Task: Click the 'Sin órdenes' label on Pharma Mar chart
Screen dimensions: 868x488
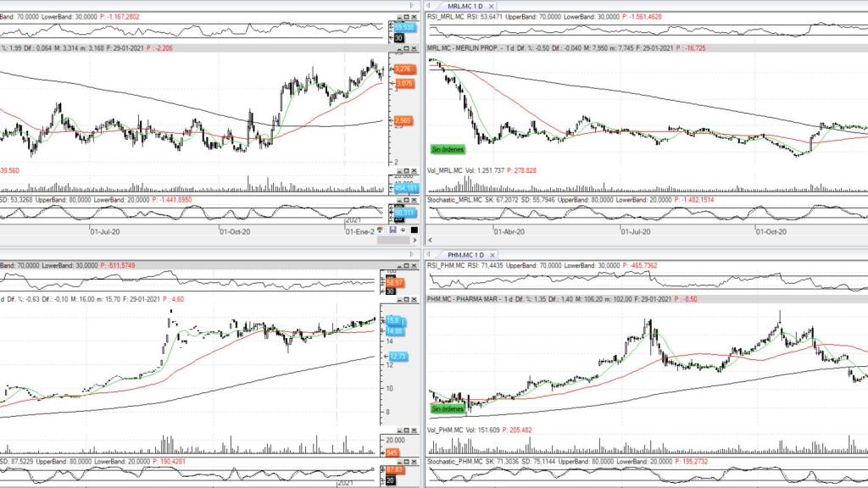Action: tap(448, 408)
